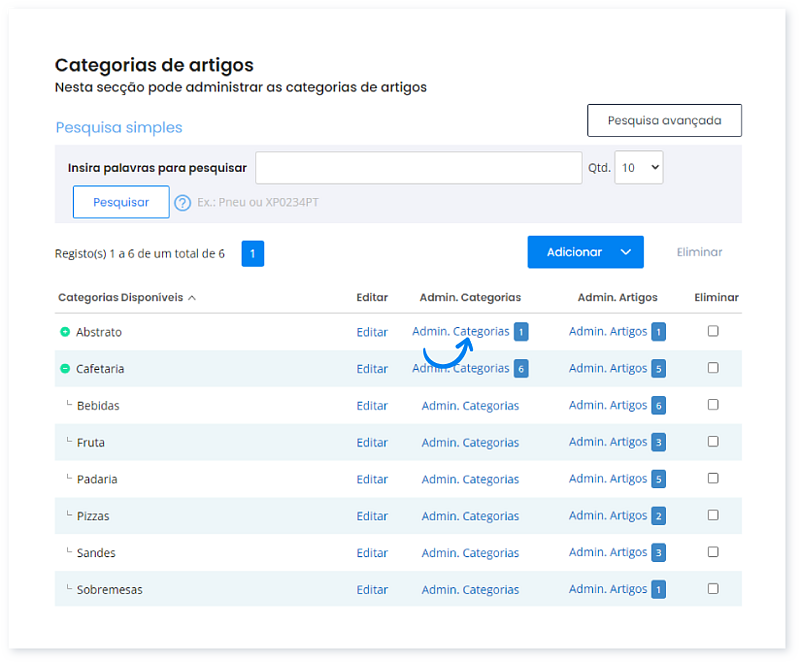Switch to Pesquisa avançada
Screen dimensions: 800x663
click(x=664, y=120)
